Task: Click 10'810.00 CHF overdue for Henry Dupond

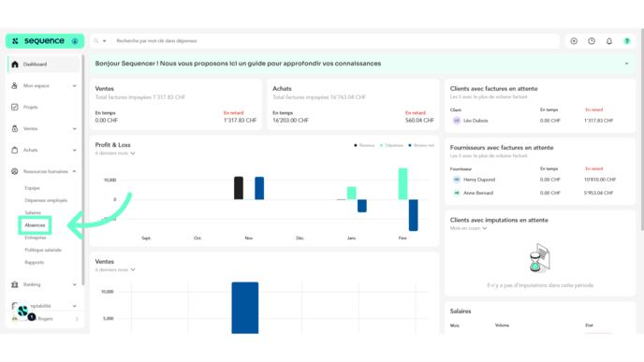Action: pyautogui.click(x=600, y=180)
